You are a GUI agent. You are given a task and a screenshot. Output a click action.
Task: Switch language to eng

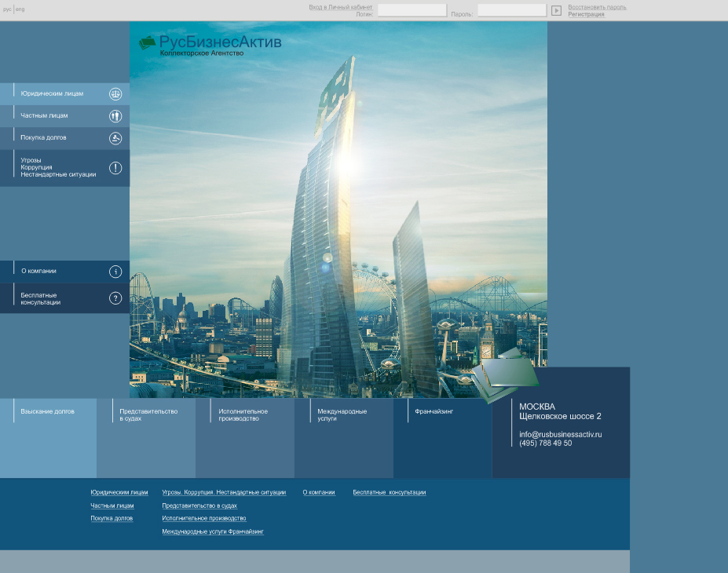pyautogui.click(x=20, y=9)
